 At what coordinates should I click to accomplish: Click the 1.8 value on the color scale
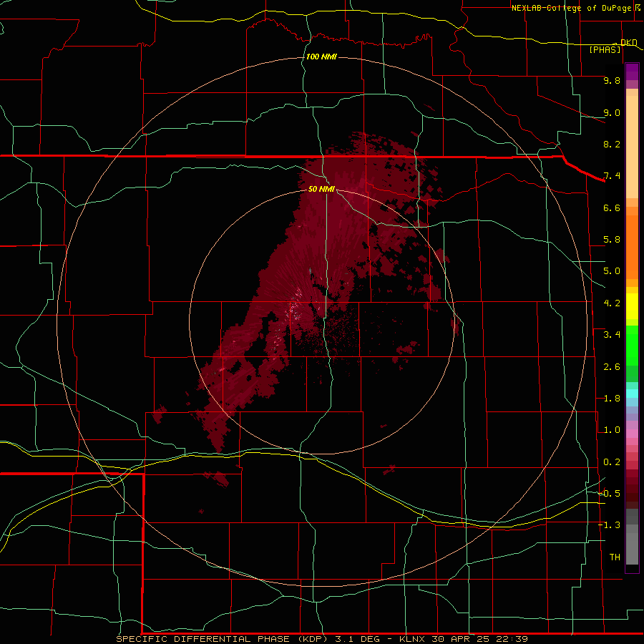(612, 399)
